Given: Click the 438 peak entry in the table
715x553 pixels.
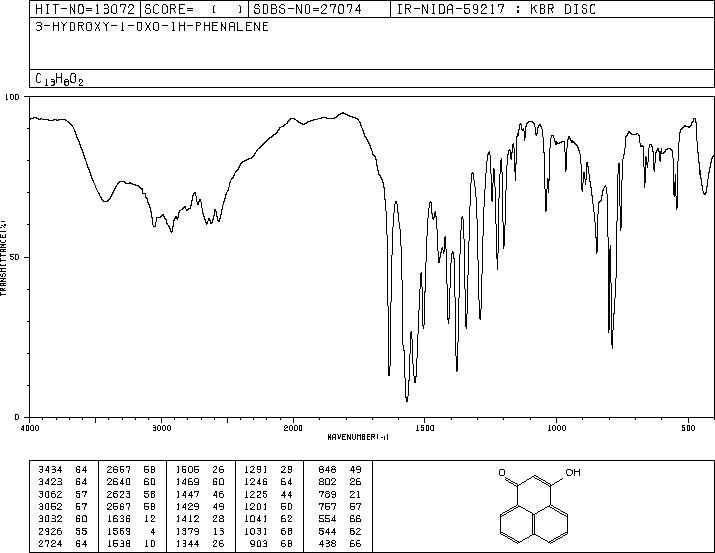Looking at the screenshot, I should [340, 543].
